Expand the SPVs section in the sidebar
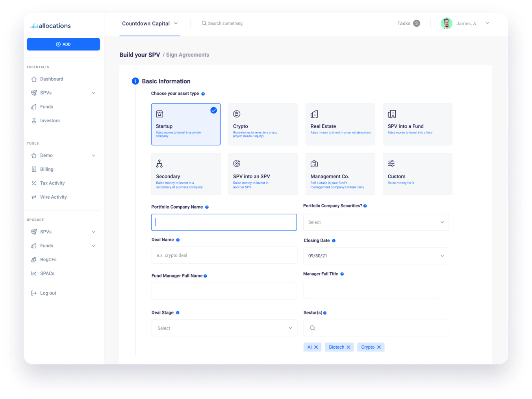Screen dimensions: 532x399 [94, 92]
